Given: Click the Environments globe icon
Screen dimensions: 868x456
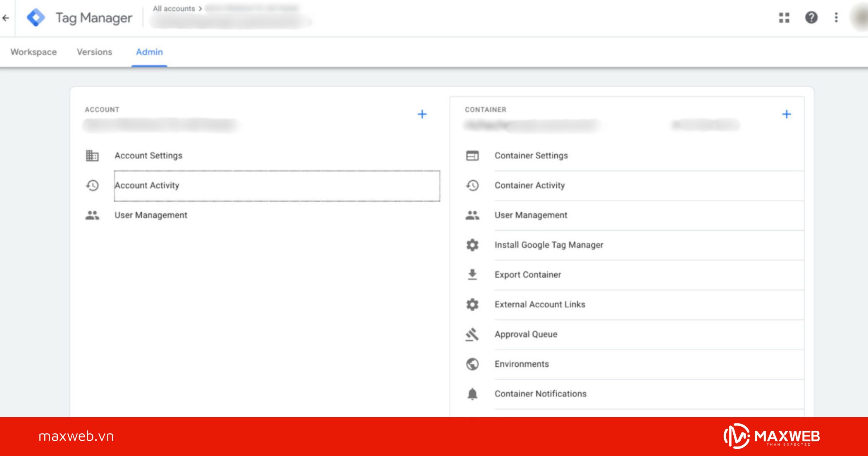Looking at the screenshot, I should pyautogui.click(x=472, y=364).
